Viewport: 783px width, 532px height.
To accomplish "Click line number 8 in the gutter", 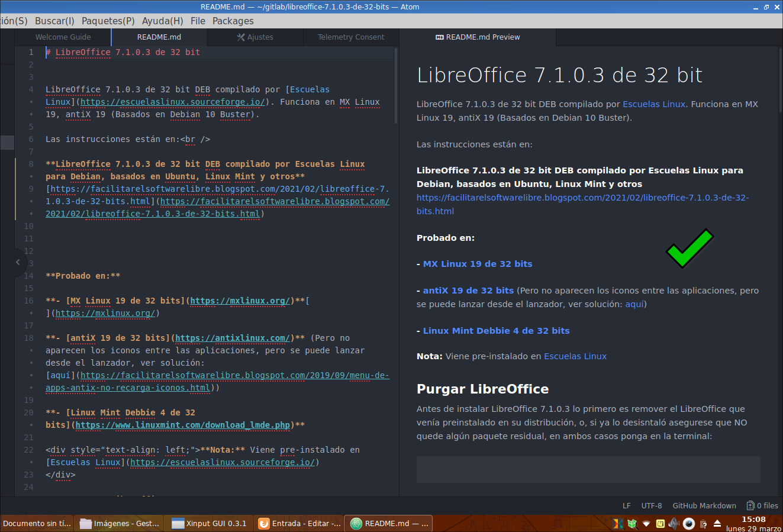I will coord(31,164).
